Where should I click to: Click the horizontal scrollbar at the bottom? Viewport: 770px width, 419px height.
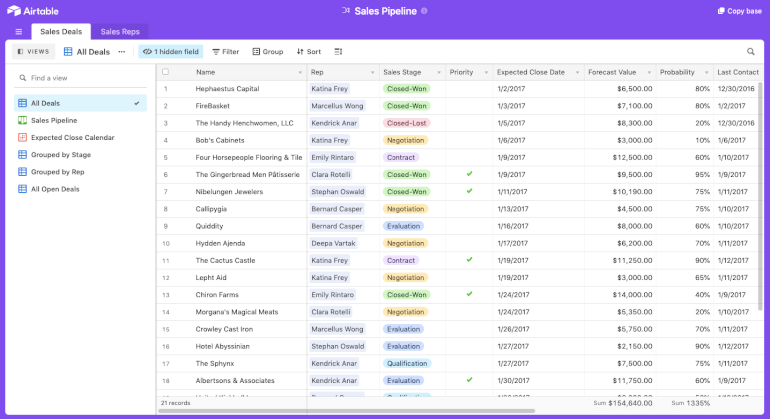coord(346,411)
